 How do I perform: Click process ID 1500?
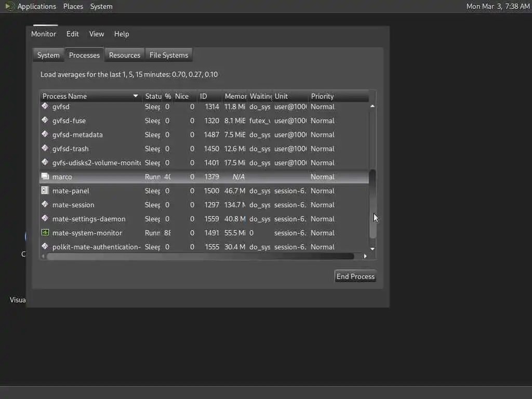(x=211, y=191)
